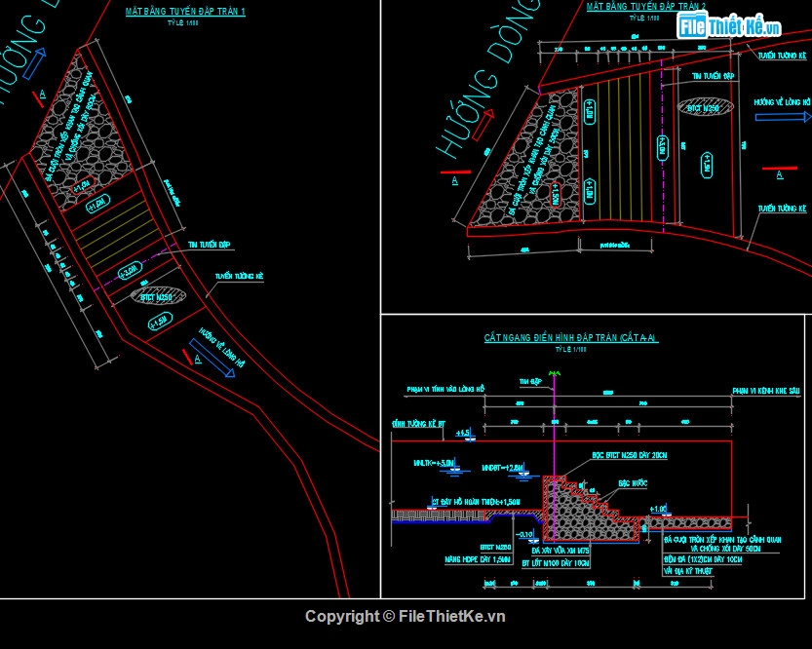
Task: Click the '+4.5' elevation marker
Action: 465,435
